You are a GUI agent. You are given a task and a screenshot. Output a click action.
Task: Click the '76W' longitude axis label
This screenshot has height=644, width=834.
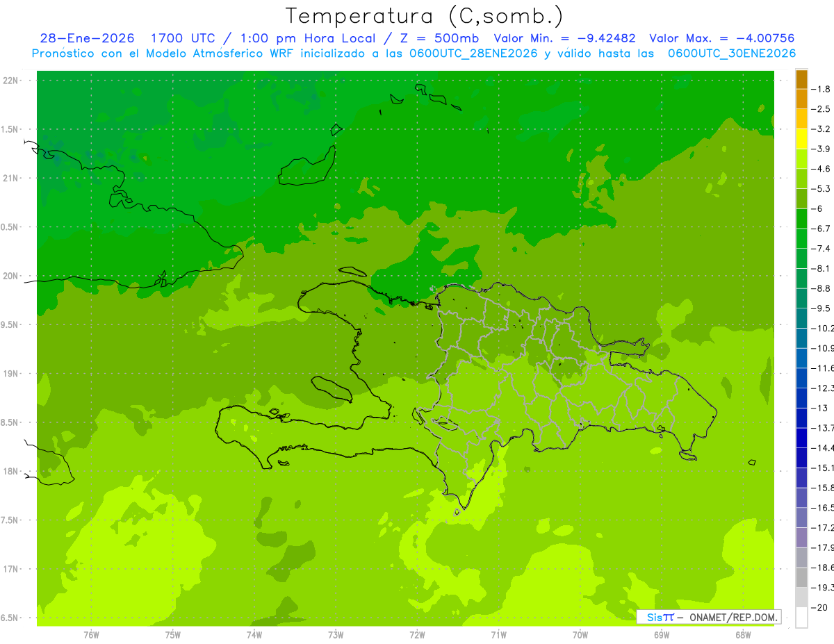[91, 635]
